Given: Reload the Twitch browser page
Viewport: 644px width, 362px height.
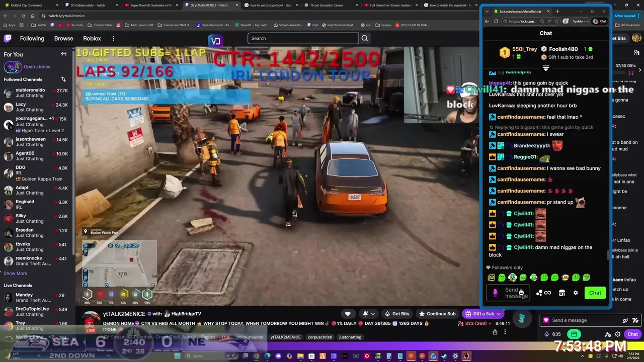Looking at the screenshot, I should click(24, 16).
